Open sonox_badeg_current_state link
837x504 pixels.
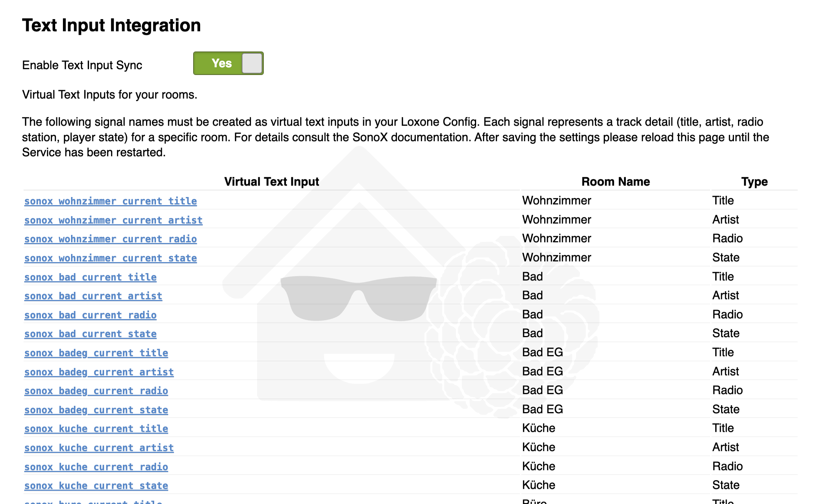(x=96, y=410)
